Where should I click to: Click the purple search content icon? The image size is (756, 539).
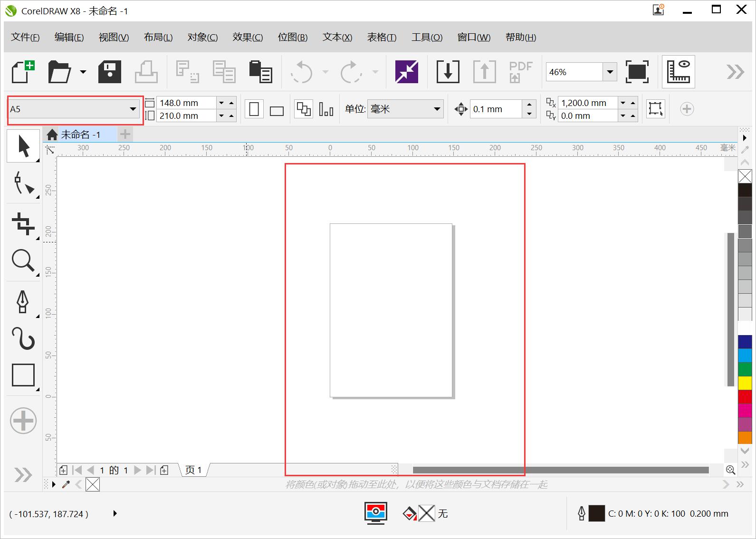pyautogui.click(x=407, y=72)
